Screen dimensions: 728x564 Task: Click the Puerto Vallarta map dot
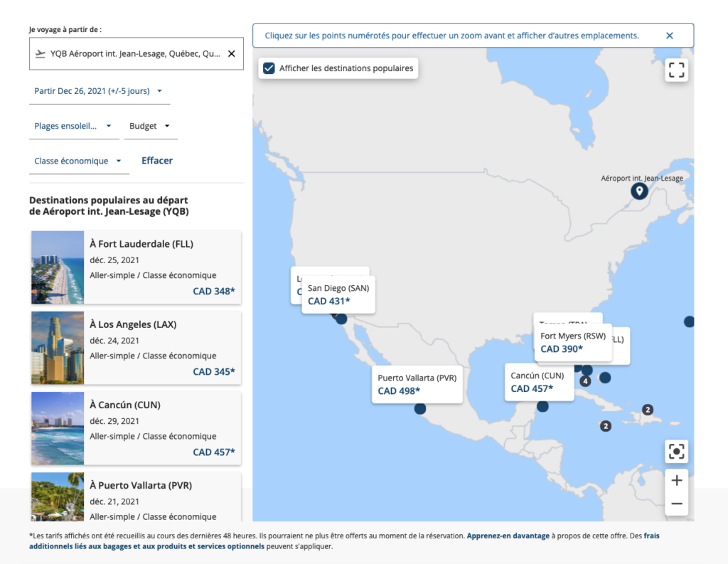coord(420,408)
